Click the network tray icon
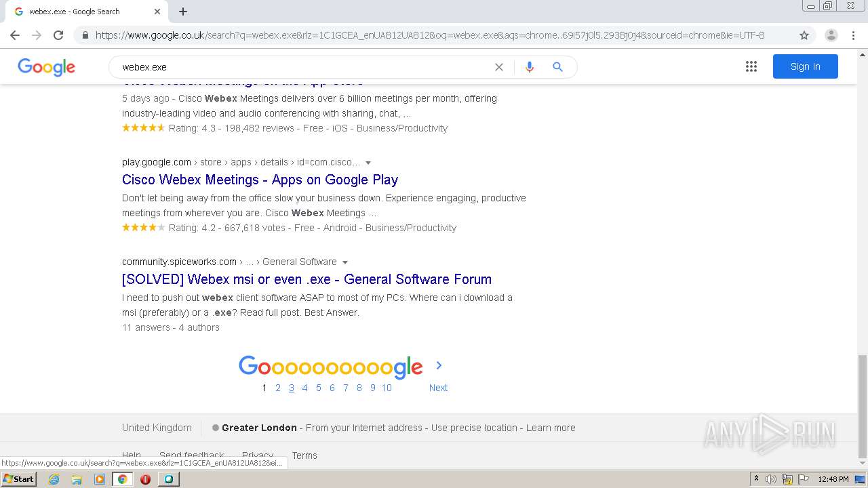The image size is (868, 488). click(787, 479)
